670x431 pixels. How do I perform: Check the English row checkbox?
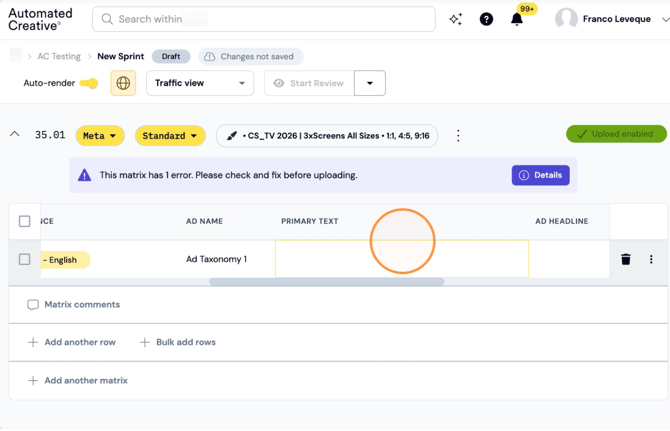pyautogui.click(x=24, y=259)
